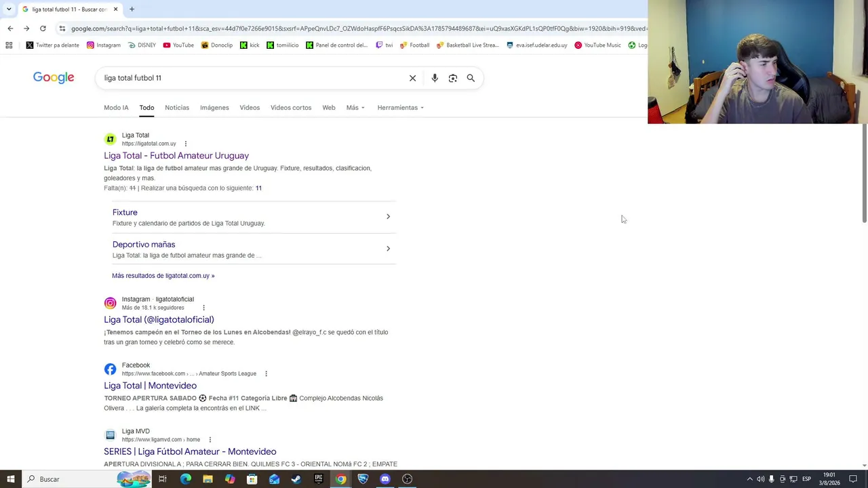Switch to Videos cortos tab

[x=291, y=108]
